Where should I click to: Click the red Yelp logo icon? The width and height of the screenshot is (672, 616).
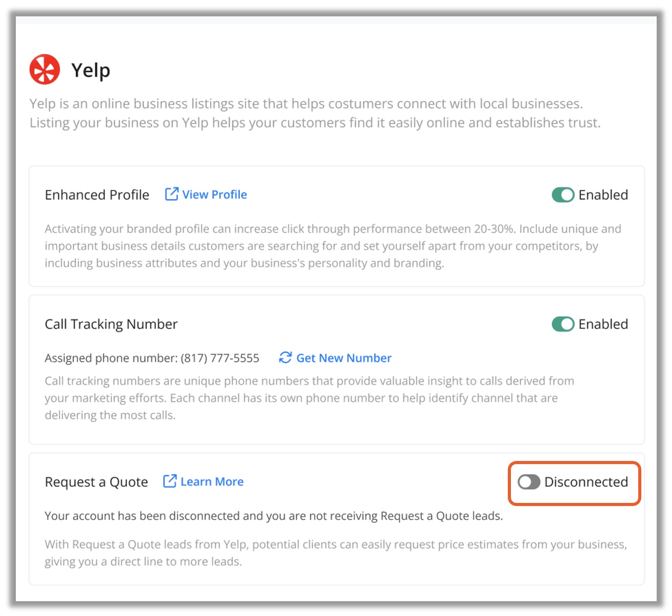point(44,69)
